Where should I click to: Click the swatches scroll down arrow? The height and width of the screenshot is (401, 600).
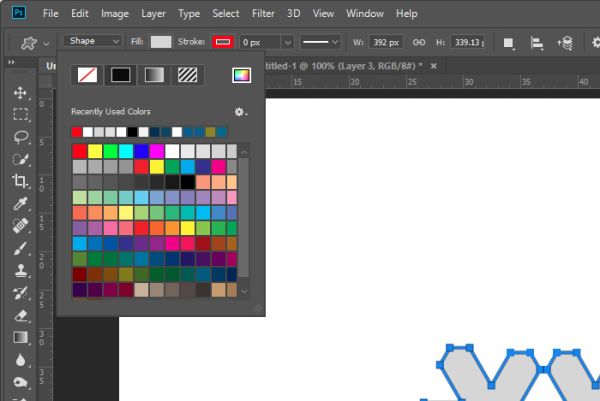[x=244, y=292]
